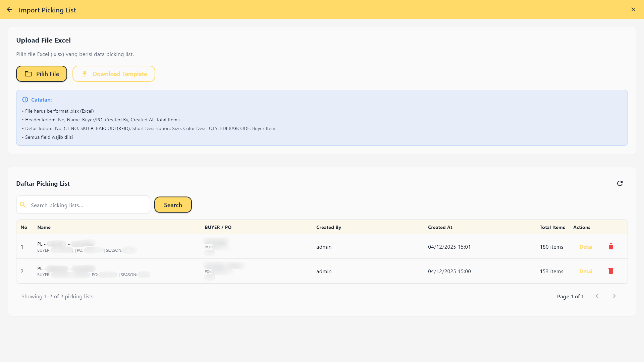Click the Download Template button
This screenshot has height=362, width=644.
tap(114, 74)
